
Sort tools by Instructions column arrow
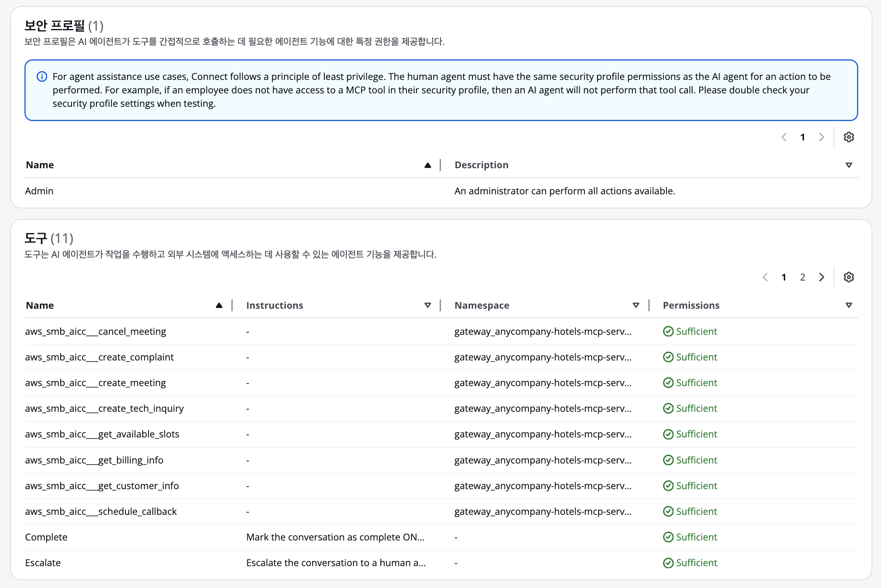tap(427, 305)
